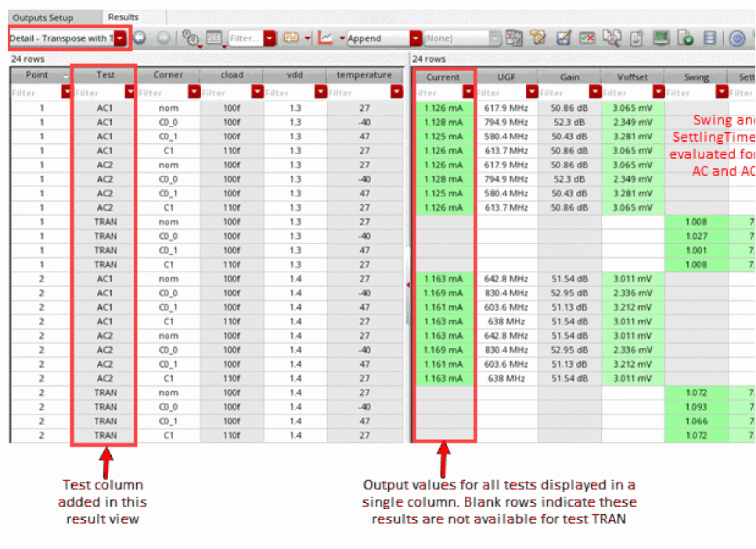The height and width of the screenshot is (549, 756).
Task: Go back using the blue back arrow icon
Action: click(140, 38)
